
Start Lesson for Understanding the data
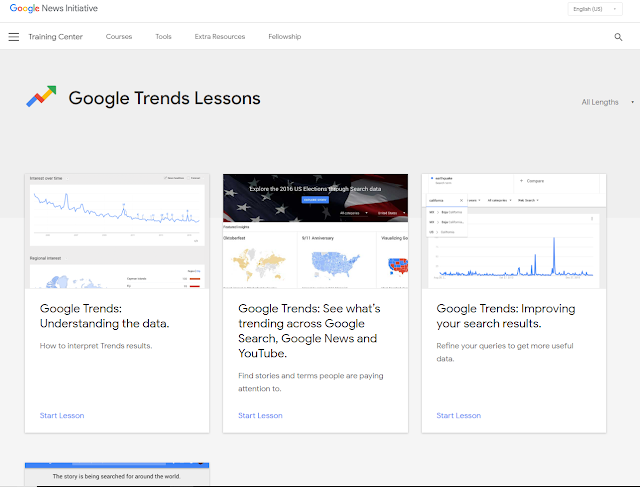coord(62,416)
